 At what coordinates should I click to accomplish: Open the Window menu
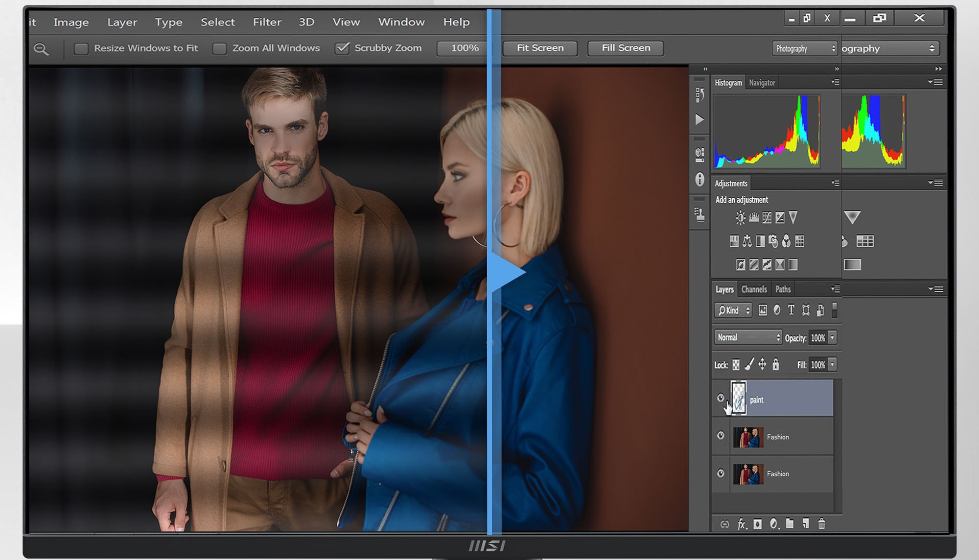click(x=401, y=22)
